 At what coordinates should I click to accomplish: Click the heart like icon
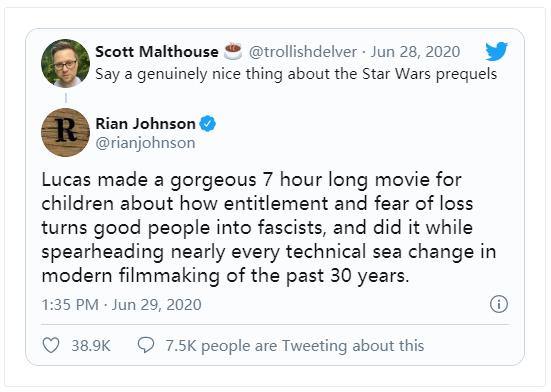pos(51,345)
